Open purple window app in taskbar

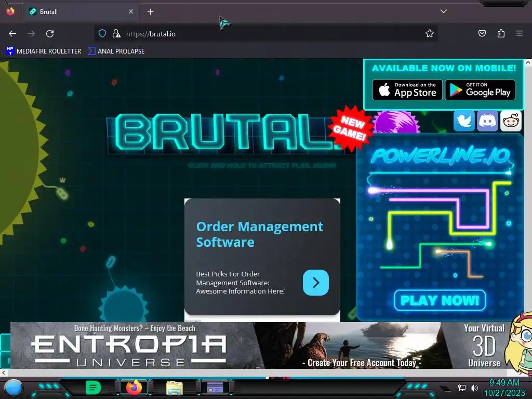215,388
